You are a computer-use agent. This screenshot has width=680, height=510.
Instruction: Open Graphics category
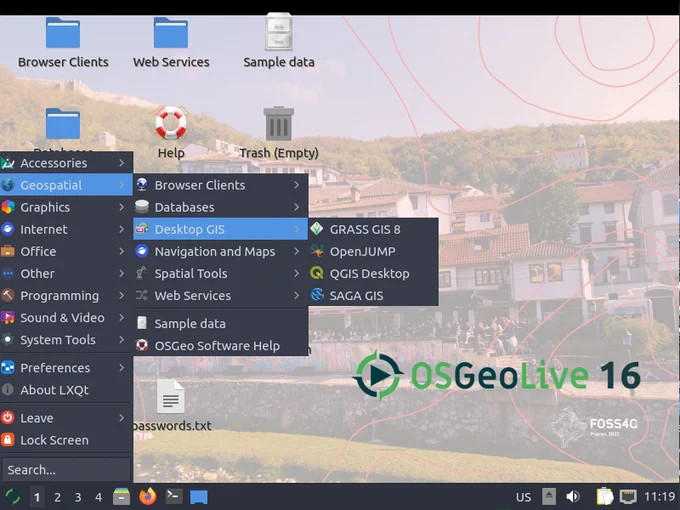[x=66, y=207]
